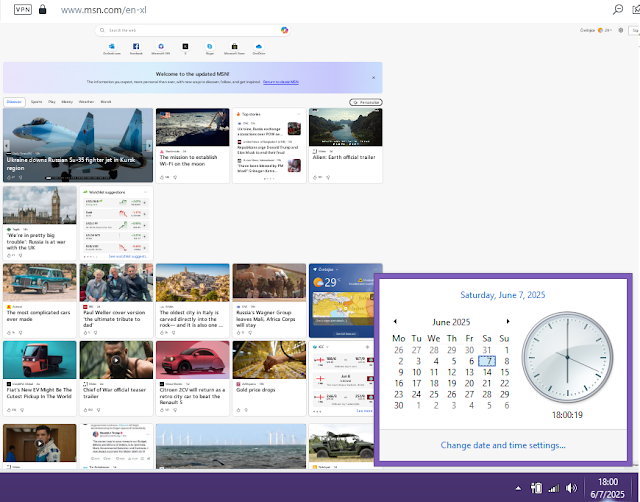The width and height of the screenshot is (640, 502).
Task: Click See more in cricket scores card
Action: [364, 411]
